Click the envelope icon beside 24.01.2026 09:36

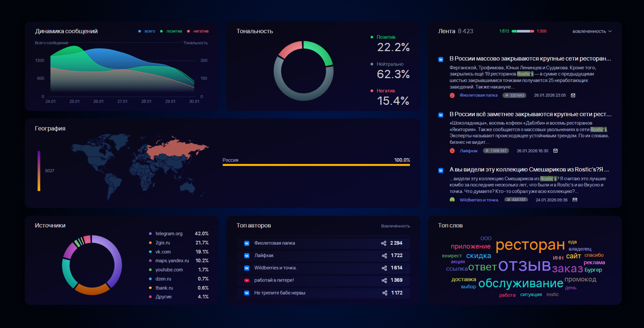click(575, 200)
